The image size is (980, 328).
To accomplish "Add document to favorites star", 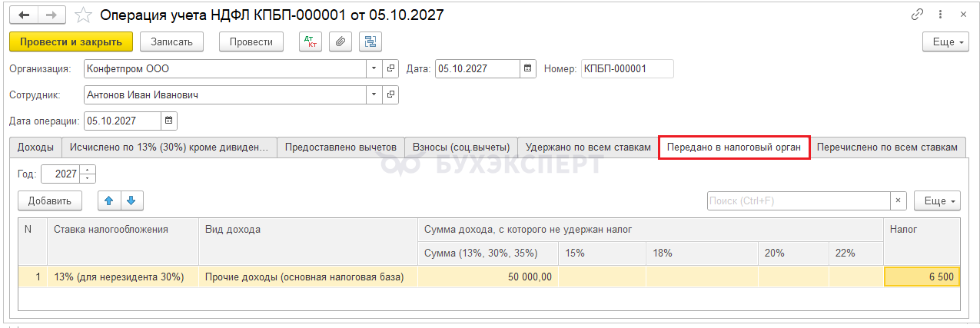I will 84,15.
